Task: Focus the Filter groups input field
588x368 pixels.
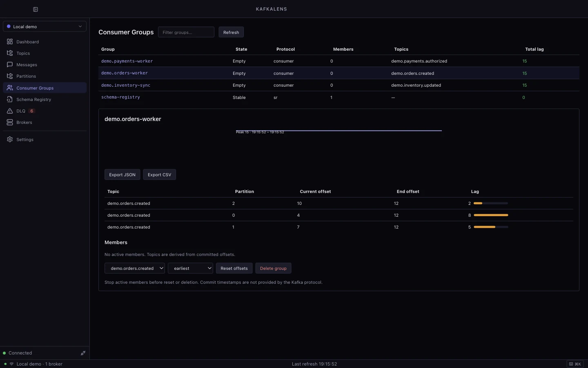Action: pos(186,32)
